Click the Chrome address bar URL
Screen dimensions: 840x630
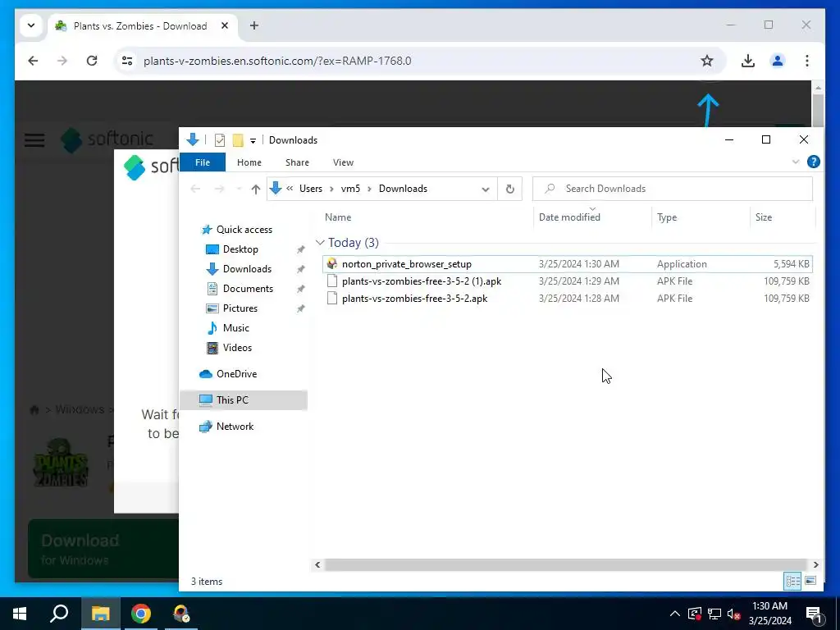pos(277,61)
